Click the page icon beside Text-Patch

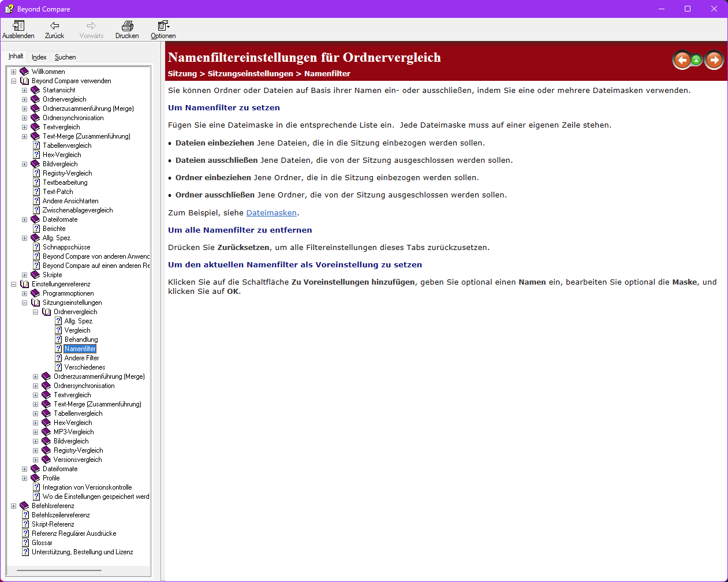[x=36, y=192]
